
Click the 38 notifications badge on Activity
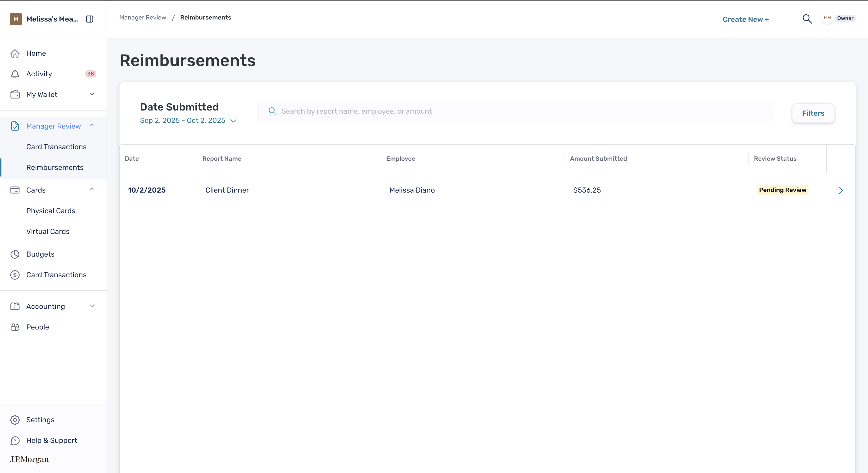[91, 74]
